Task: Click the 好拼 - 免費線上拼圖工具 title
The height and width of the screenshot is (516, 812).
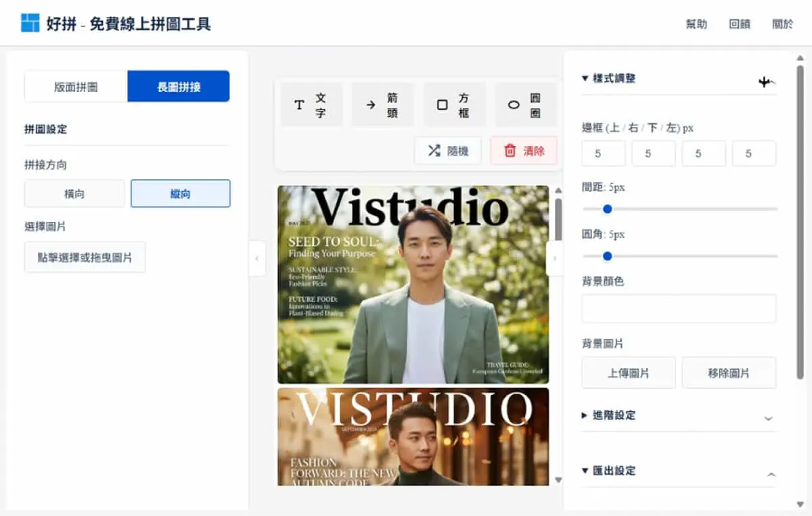Action: [x=129, y=24]
